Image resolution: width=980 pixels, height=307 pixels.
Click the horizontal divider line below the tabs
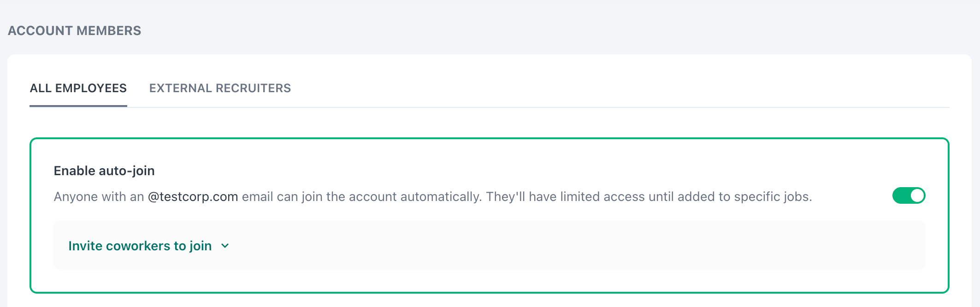coord(553,107)
